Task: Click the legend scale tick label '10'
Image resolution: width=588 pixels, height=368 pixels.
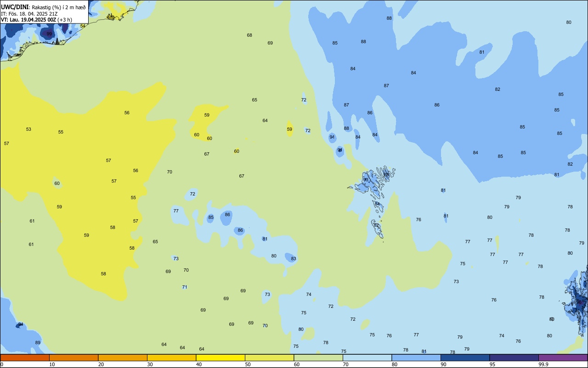Action: click(52, 364)
